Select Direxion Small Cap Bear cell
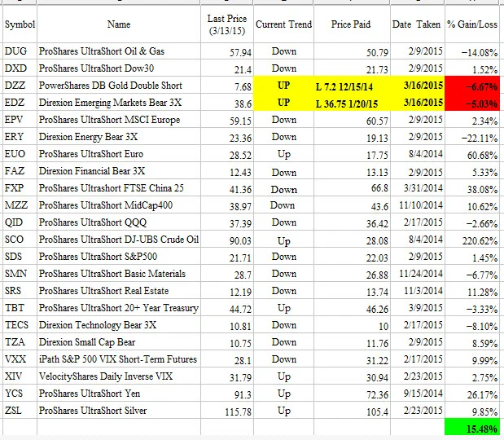This screenshot has width=504, height=440. coord(119,342)
